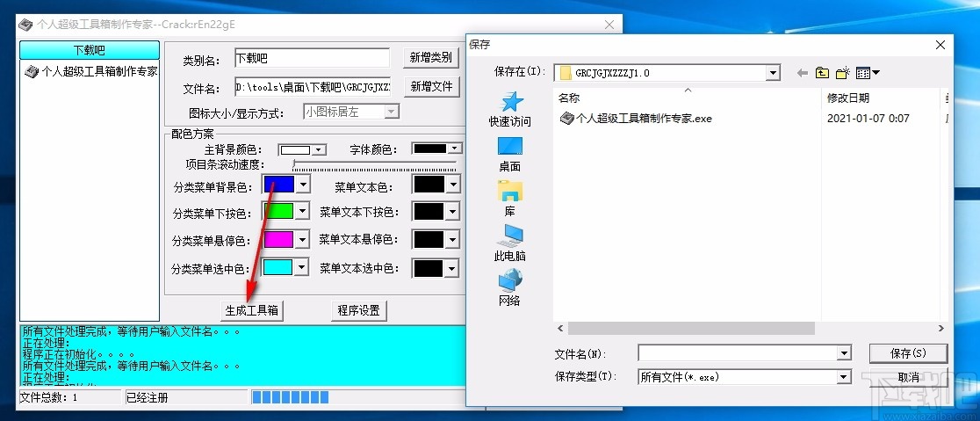Open 分类菜单背景色 dropdown arrow
Screen dimensions: 980x421
302,185
